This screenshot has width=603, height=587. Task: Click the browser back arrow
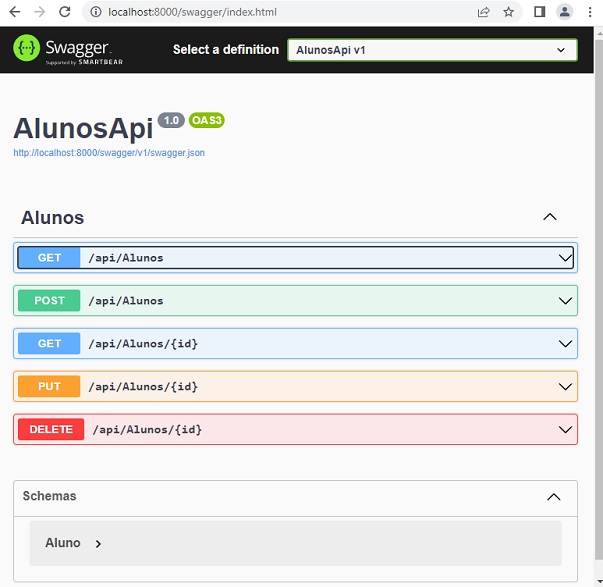pyautogui.click(x=15, y=12)
